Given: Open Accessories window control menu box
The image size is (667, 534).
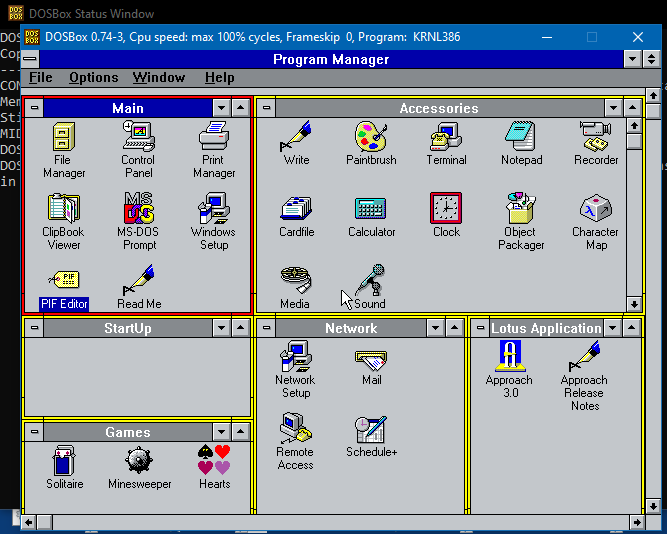Looking at the screenshot, I should point(267,108).
